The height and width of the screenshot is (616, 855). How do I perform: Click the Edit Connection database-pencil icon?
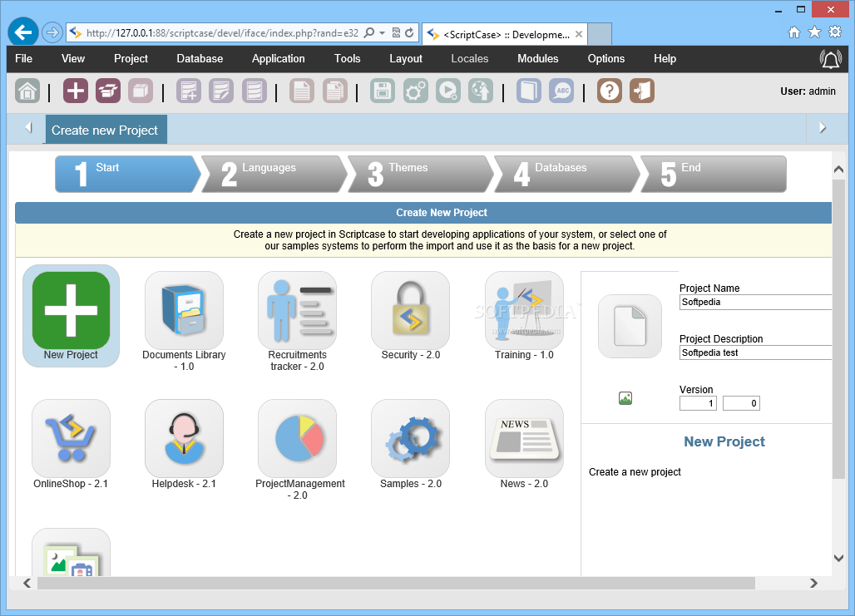click(x=221, y=91)
